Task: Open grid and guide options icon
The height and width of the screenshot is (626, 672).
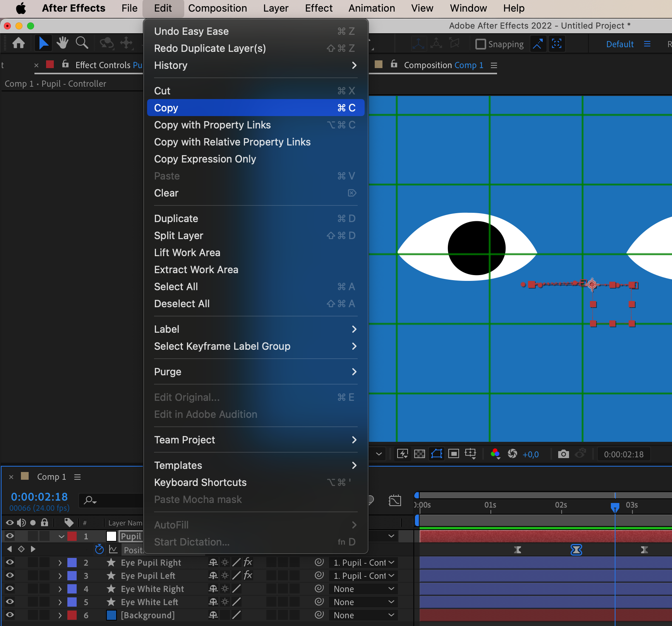Action: (x=471, y=454)
